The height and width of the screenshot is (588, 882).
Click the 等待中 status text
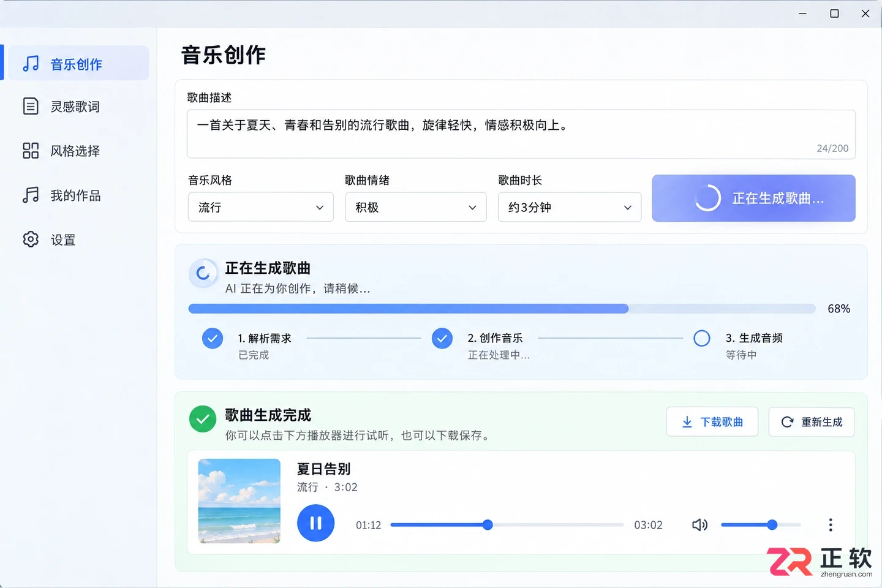(741, 355)
